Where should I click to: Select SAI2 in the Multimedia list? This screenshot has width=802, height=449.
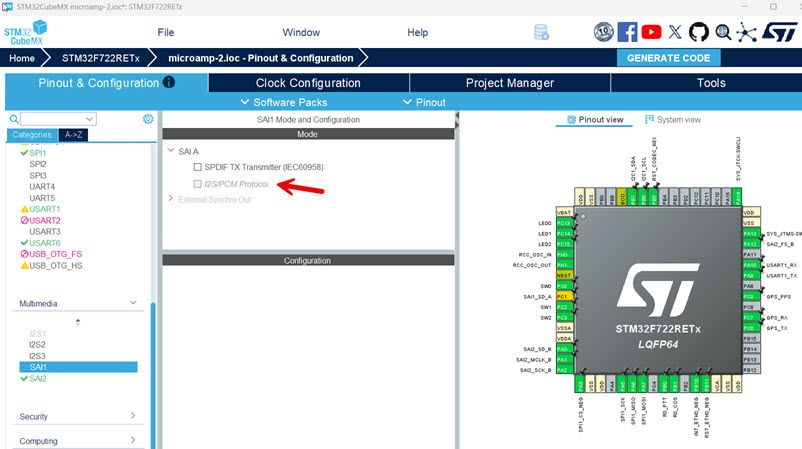pyautogui.click(x=37, y=378)
